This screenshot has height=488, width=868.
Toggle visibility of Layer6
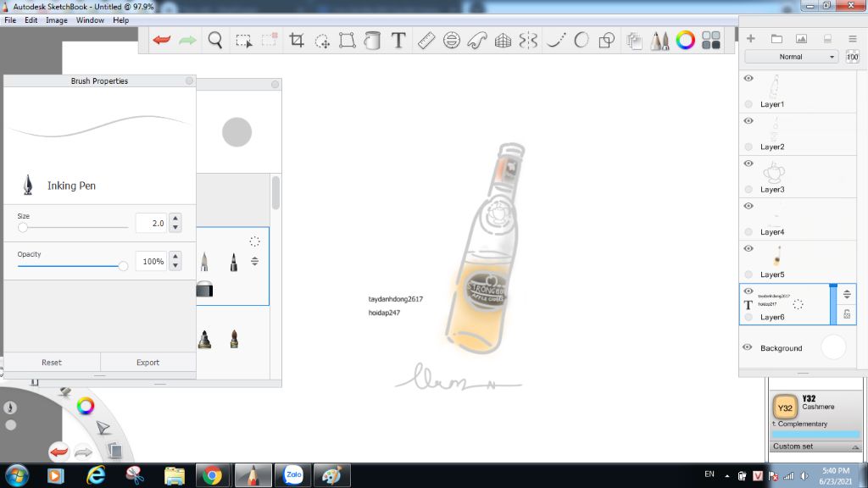point(748,291)
